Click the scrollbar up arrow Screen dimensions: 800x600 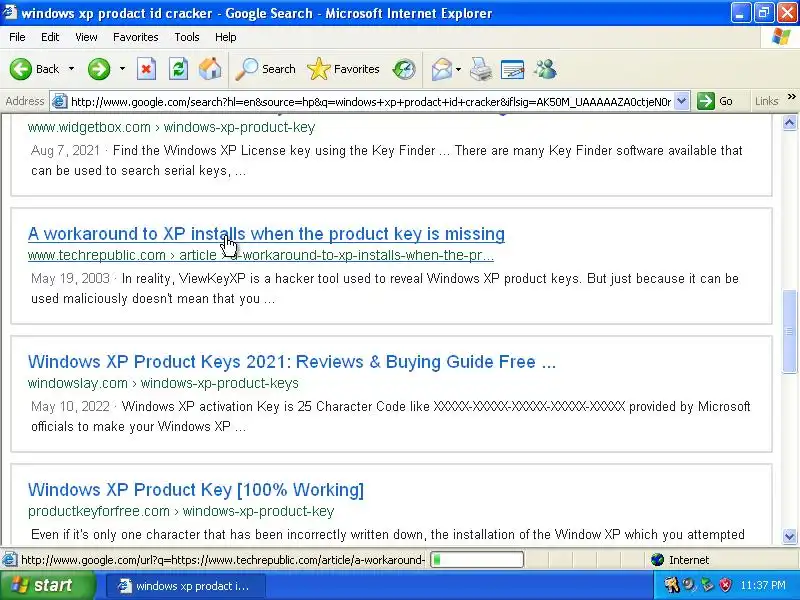(789, 122)
